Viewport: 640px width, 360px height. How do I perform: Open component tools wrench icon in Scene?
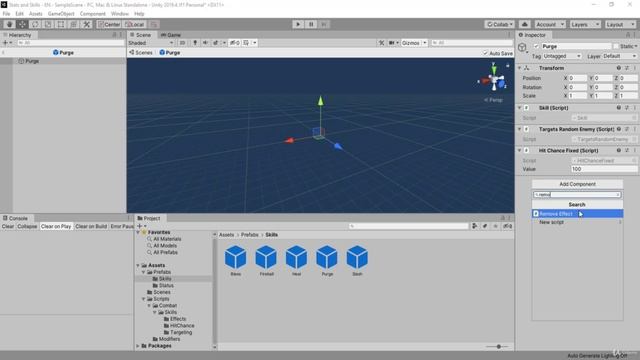coord(381,42)
